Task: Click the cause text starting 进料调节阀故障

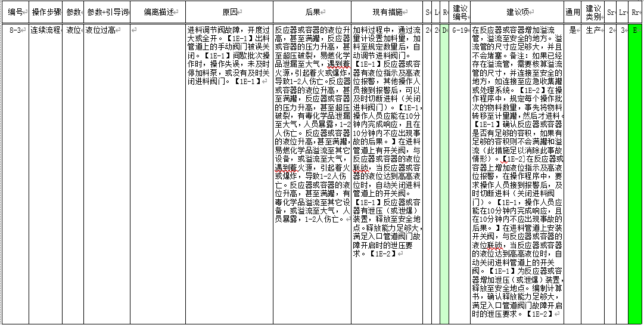Action: 229,55
